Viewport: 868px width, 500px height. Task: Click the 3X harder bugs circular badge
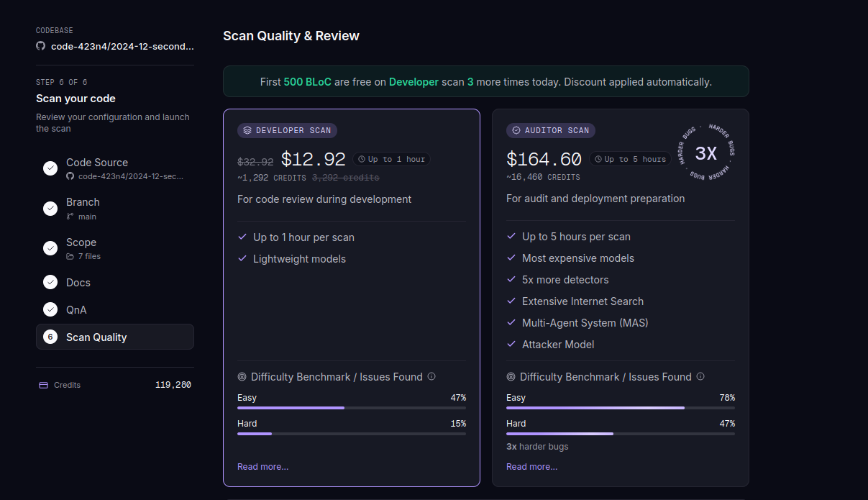[x=705, y=153]
